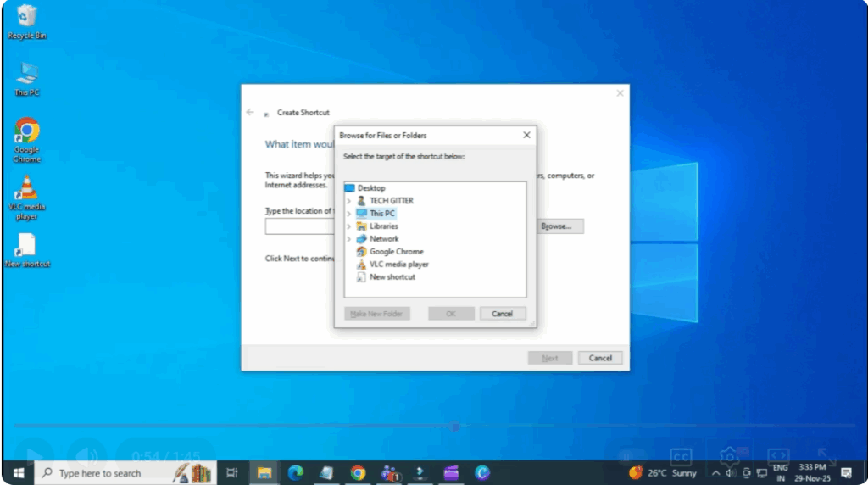This screenshot has height=485, width=868.
Task: Expand the Libraries tree node
Action: click(x=348, y=226)
